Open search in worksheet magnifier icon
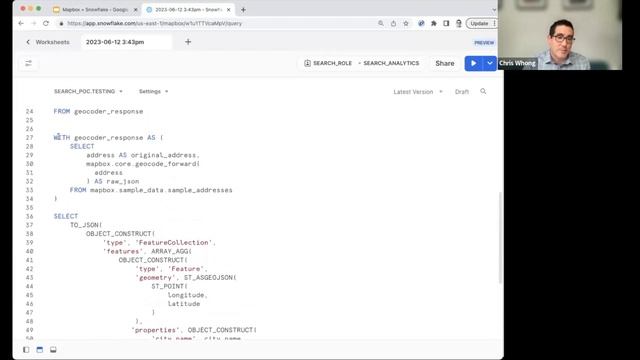This screenshot has width=640, height=360. click(x=483, y=91)
